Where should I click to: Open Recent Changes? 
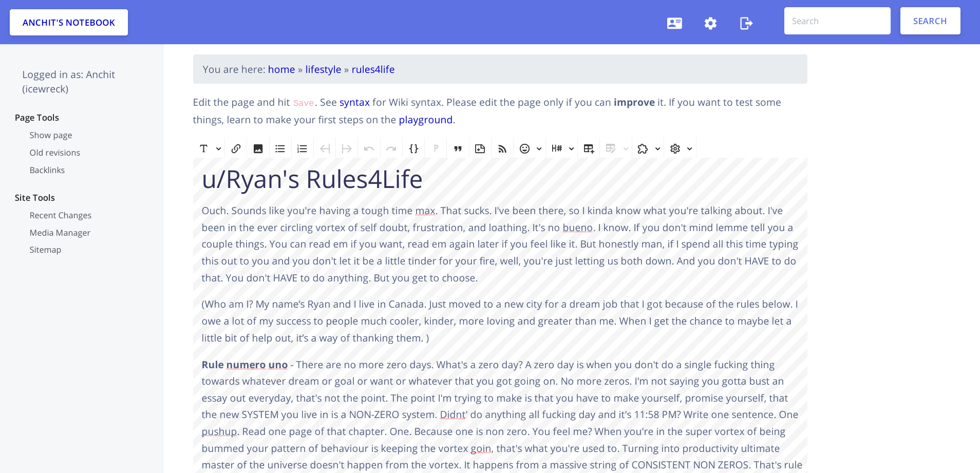61,215
